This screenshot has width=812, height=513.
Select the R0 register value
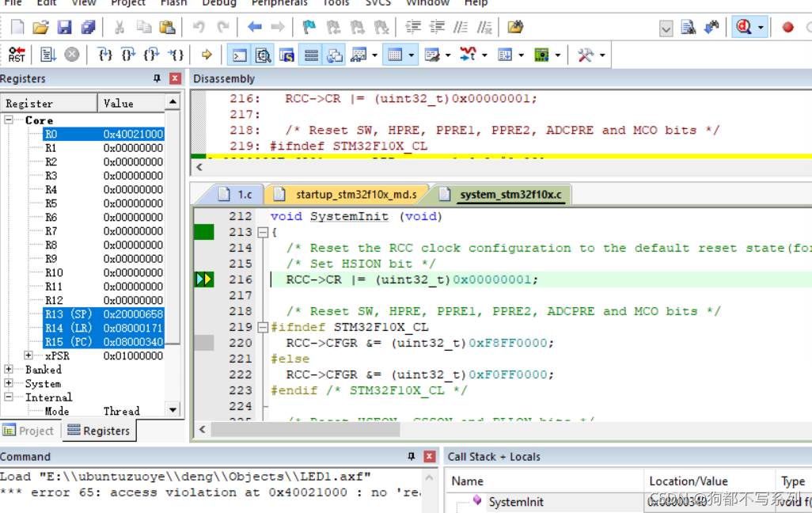pos(133,134)
